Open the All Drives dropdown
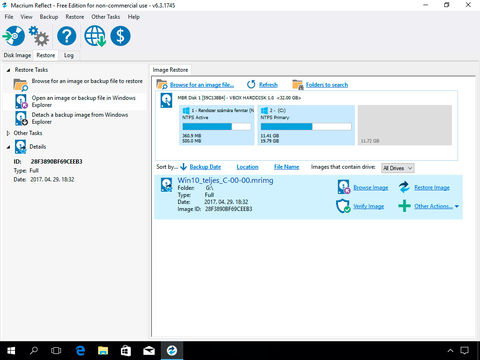This screenshot has width=480, height=360. 398,168
